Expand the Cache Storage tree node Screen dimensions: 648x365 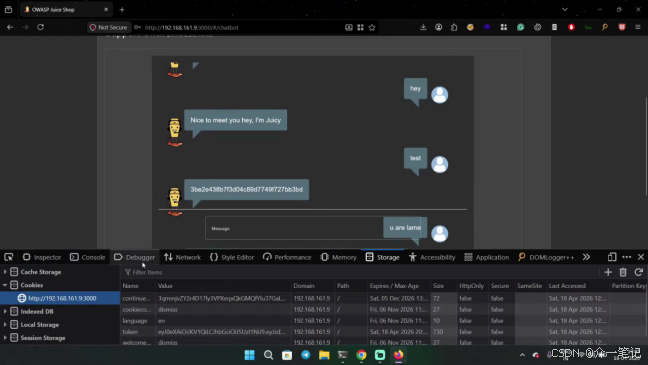pos(5,272)
